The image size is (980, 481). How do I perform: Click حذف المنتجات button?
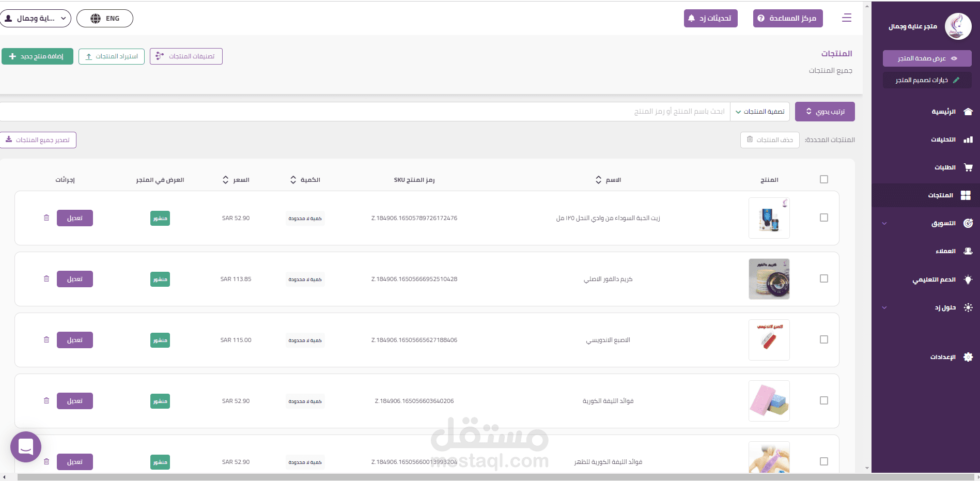point(770,140)
